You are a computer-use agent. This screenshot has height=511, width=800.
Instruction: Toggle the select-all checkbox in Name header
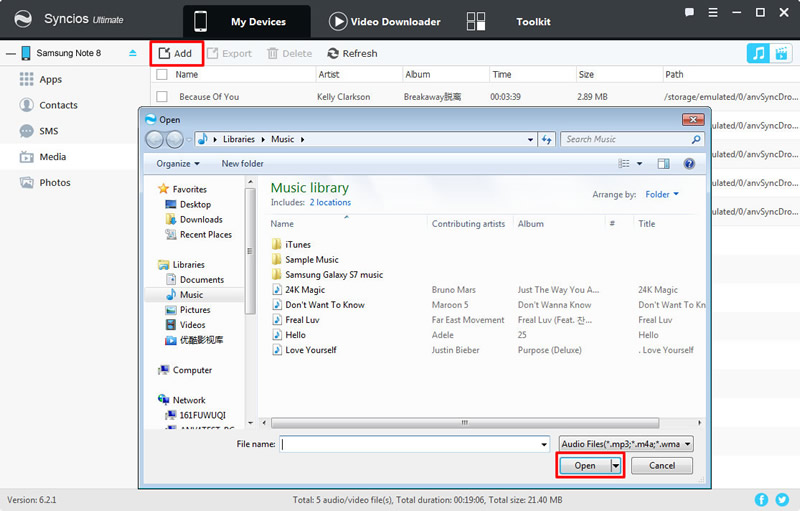pyautogui.click(x=162, y=74)
